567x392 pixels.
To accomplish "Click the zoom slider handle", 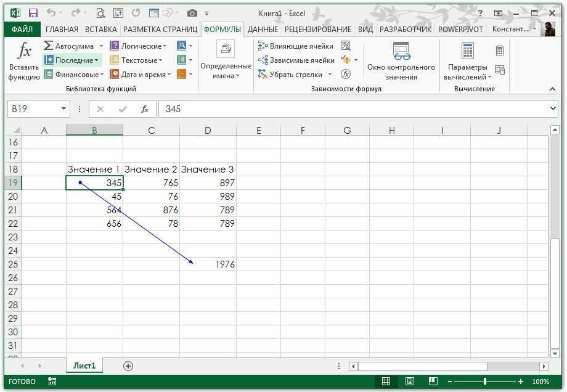I will click(485, 381).
